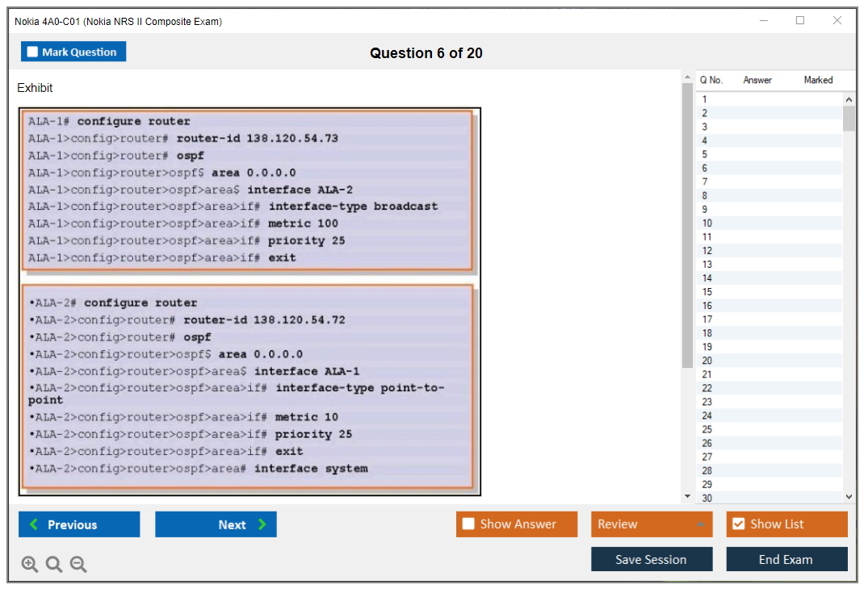The width and height of the screenshot is (868, 593).
Task: Click the Q No. column header
Action: click(x=711, y=80)
